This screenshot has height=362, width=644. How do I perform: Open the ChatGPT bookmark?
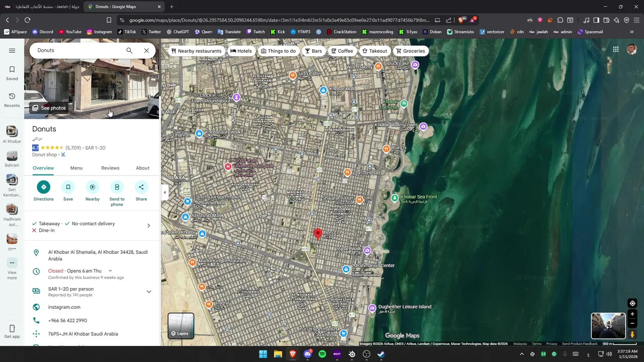pos(178,32)
